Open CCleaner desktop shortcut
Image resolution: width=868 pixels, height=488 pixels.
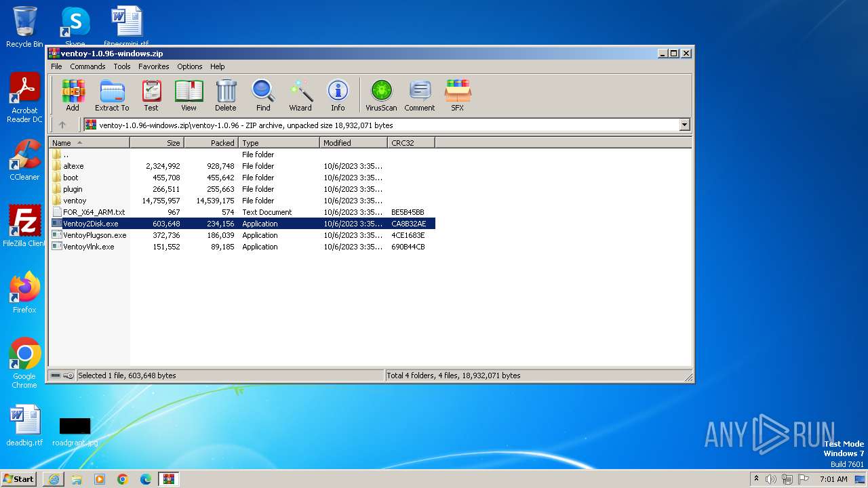24,160
